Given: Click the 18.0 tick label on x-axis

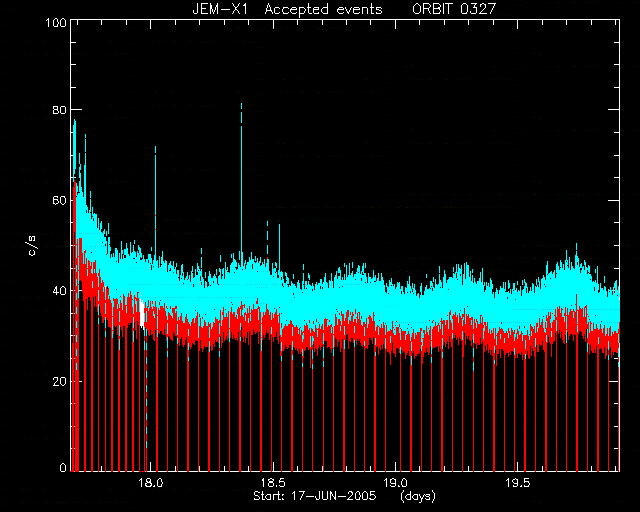Looking at the screenshot, I should [x=151, y=483].
